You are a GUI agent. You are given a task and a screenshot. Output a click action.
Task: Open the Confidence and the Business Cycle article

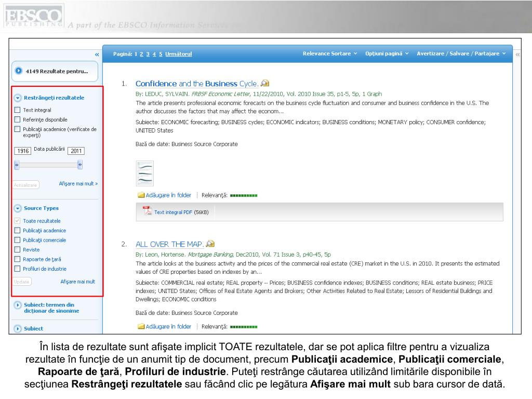(x=196, y=84)
